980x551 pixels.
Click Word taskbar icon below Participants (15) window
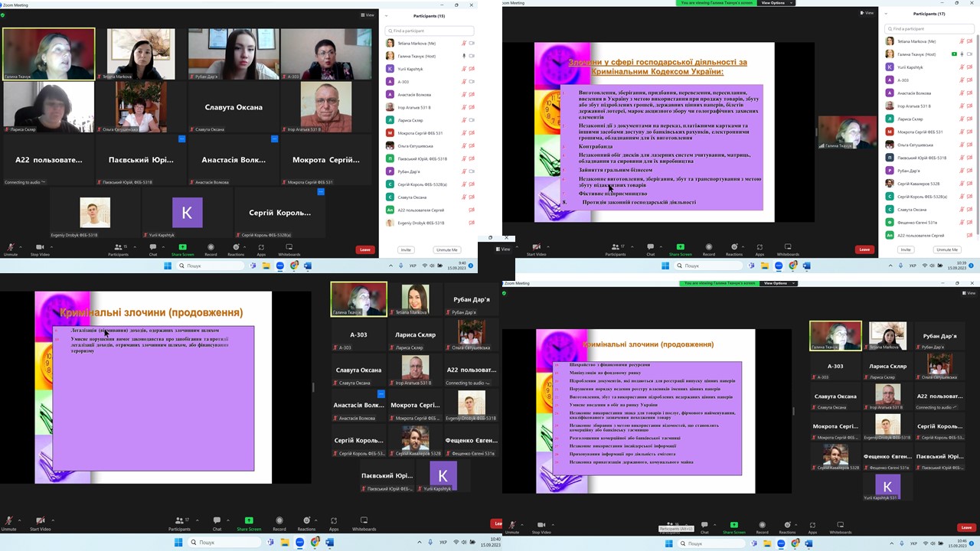(x=308, y=266)
